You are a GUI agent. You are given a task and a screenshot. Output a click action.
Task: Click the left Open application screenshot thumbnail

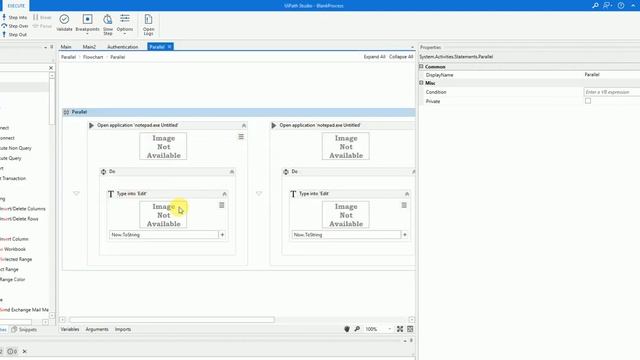163,146
